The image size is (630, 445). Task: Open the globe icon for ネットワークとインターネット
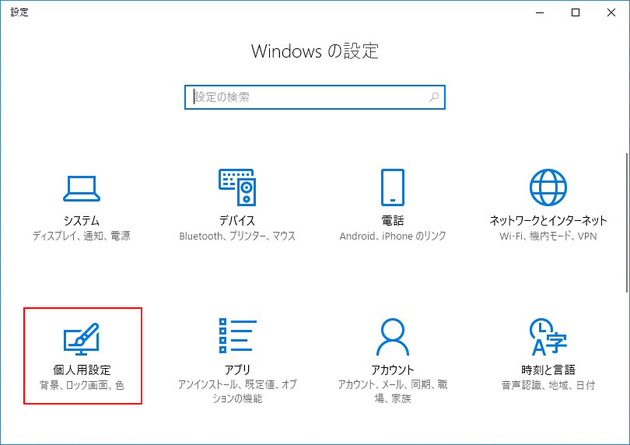point(548,187)
